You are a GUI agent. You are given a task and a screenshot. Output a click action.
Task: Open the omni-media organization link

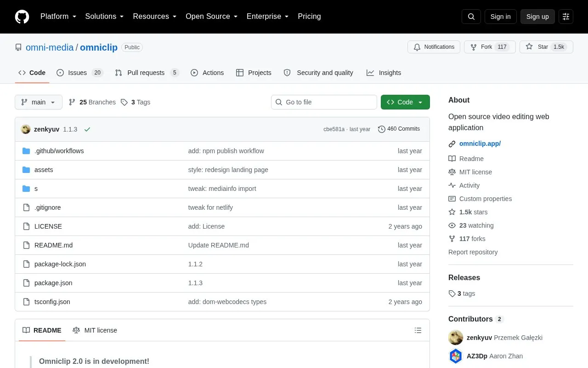[x=50, y=47]
